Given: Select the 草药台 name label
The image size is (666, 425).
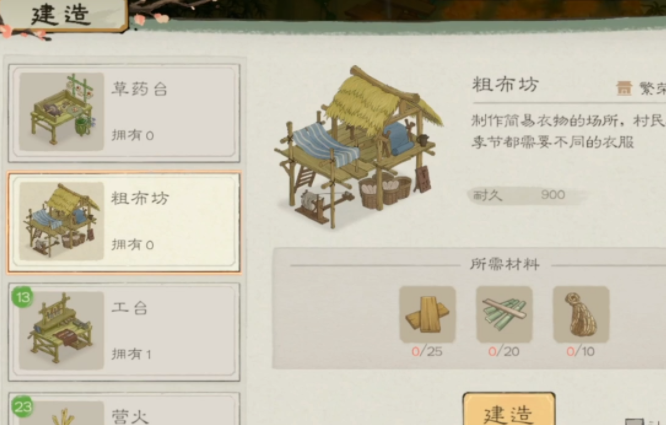Looking at the screenshot, I should coord(139,89).
